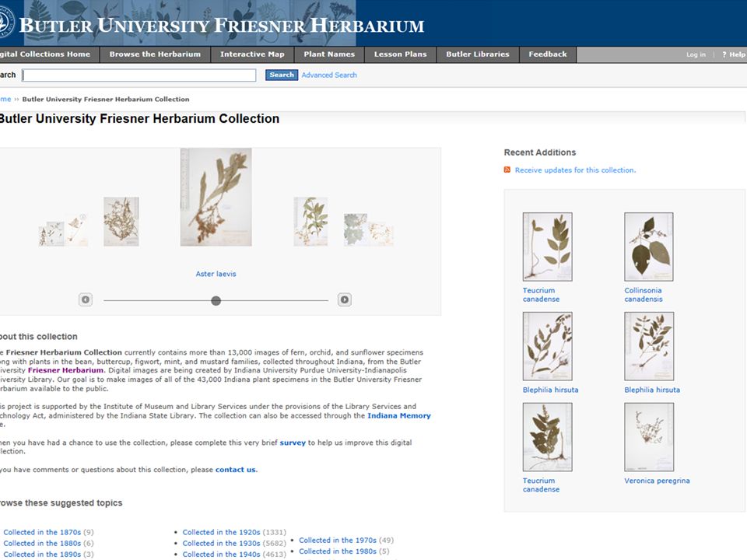The width and height of the screenshot is (747, 560).
Task: Go to the Interactive Map tab
Action: click(252, 54)
